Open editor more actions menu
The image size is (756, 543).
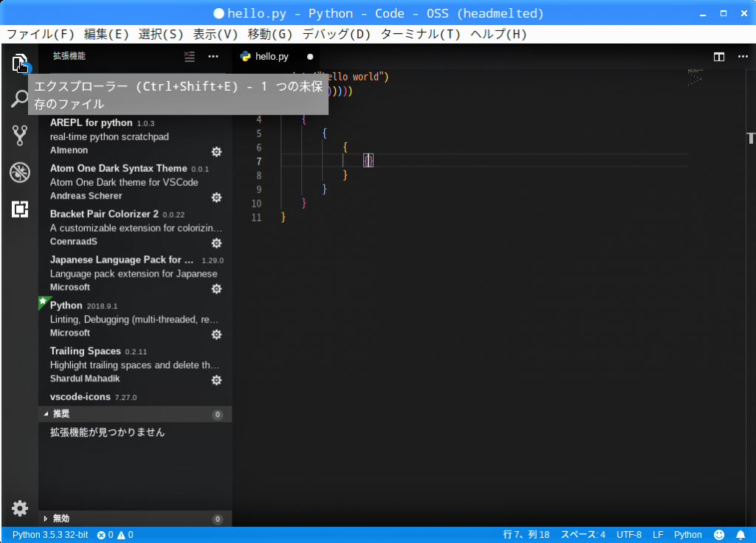click(743, 57)
